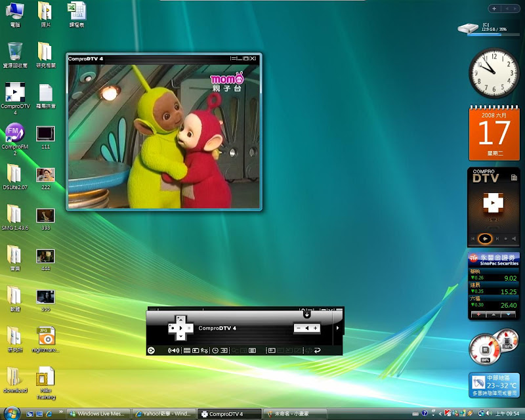Click the menu icon in ComproDTV video title bar
Image resolution: width=525 pixels, height=420 pixels.
[233, 58]
